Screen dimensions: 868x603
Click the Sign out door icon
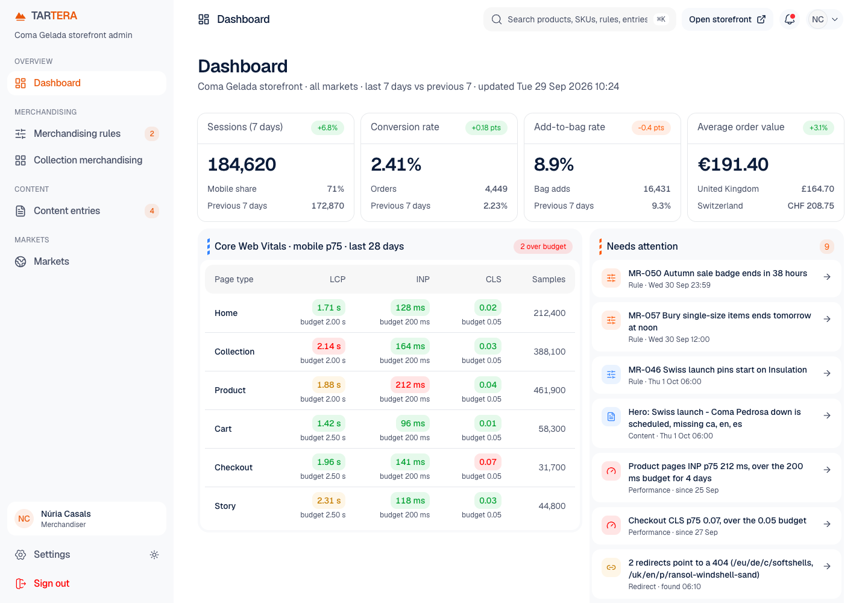coord(20,584)
